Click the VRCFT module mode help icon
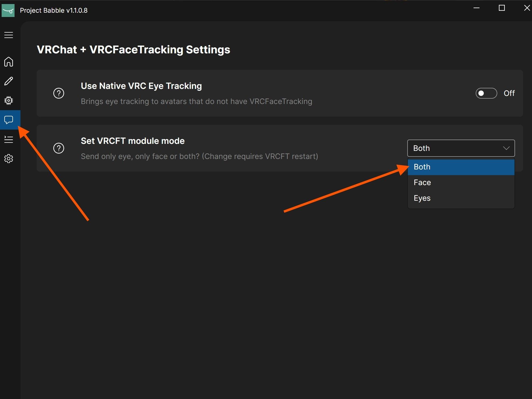This screenshot has width=532, height=399. [x=58, y=148]
